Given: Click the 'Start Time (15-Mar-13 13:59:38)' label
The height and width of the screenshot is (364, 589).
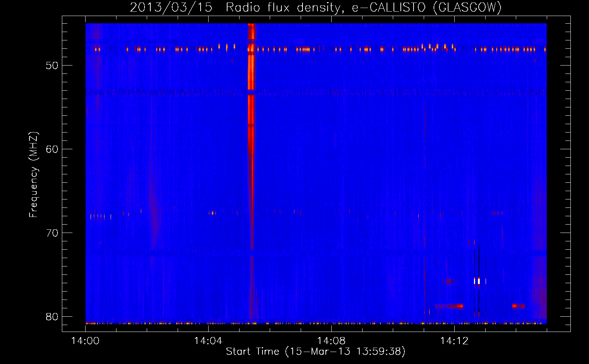Looking at the screenshot, I should [316, 352].
